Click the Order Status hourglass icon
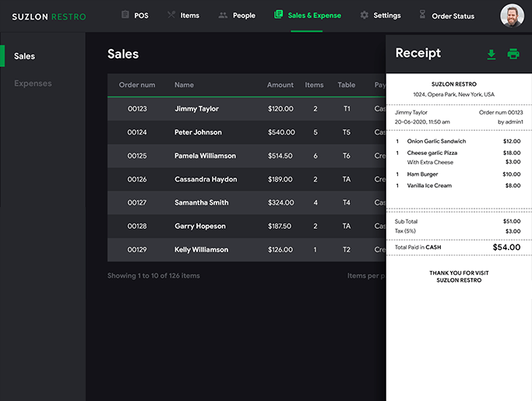The width and height of the screenshot is (532, 401). point(422,14)
